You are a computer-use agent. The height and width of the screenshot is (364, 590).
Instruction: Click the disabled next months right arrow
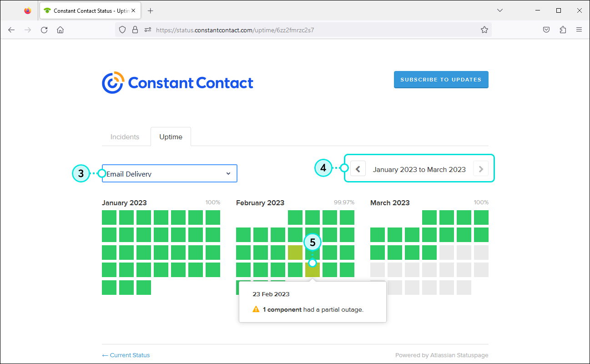pyautogui.click(x=481, y=169)
